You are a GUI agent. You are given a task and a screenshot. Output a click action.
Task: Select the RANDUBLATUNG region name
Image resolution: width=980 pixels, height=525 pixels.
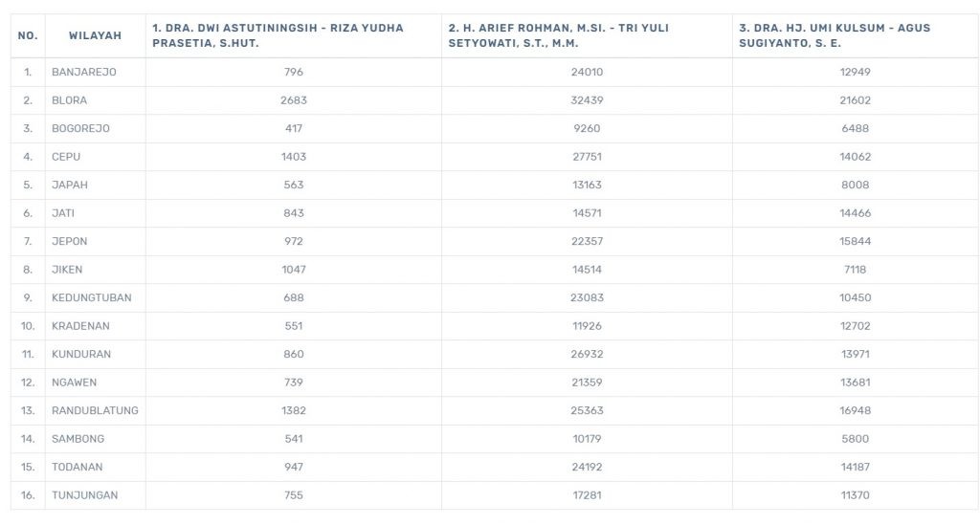pyautogui.click(x=95, y=410)
